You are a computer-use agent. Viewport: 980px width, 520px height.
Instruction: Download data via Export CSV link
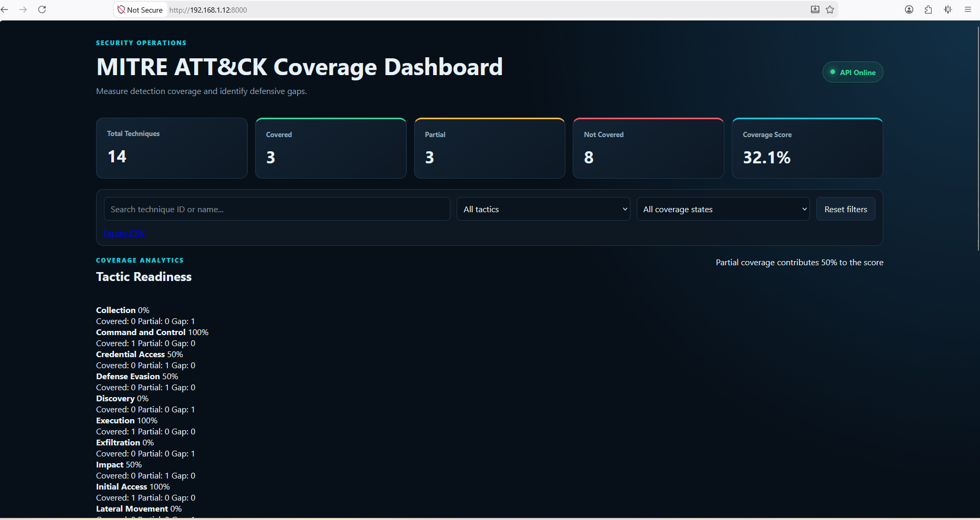click(124, 233)
